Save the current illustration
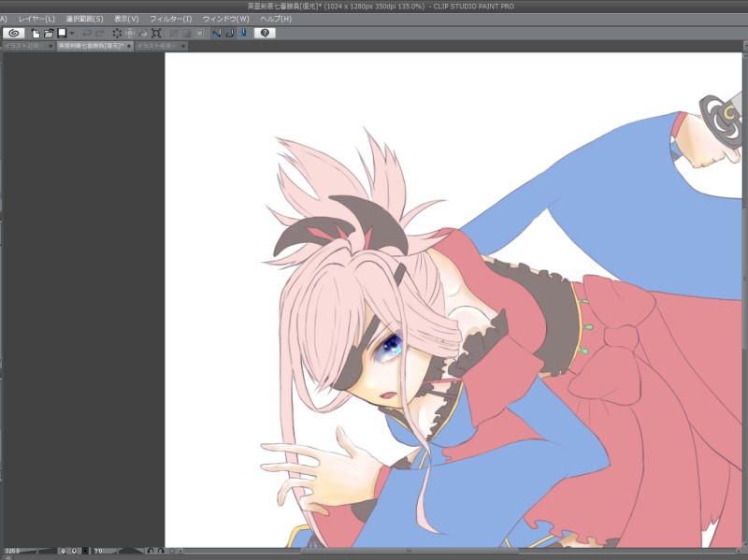Screen dimensions: 748x560 click(62, 33)
